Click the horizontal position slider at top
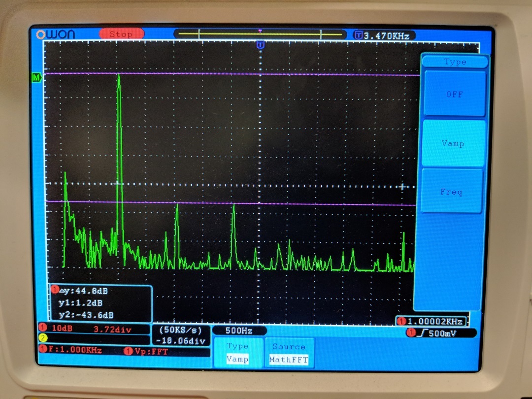Image resolution: width=532 pixels, height=399 pixels. pyautogui.click(x=260, y=34)
